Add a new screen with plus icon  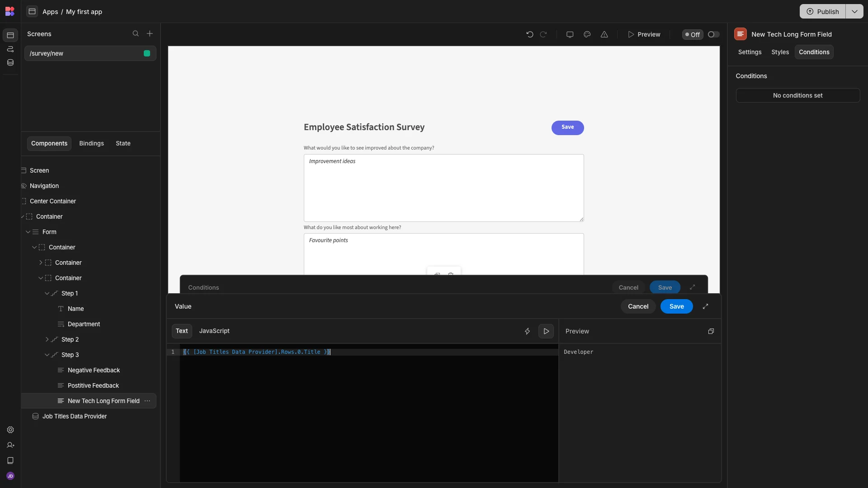(150, 34)
